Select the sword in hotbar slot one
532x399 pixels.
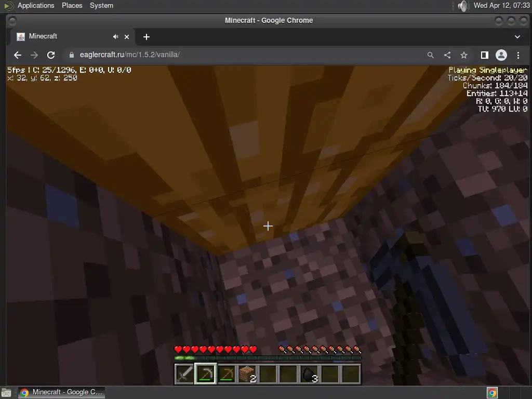pyautogui.click(x=184, y=374)
